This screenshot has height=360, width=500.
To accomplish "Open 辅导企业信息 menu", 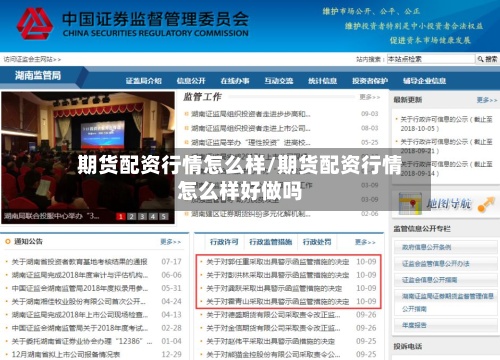I will (x=424, y=81).
